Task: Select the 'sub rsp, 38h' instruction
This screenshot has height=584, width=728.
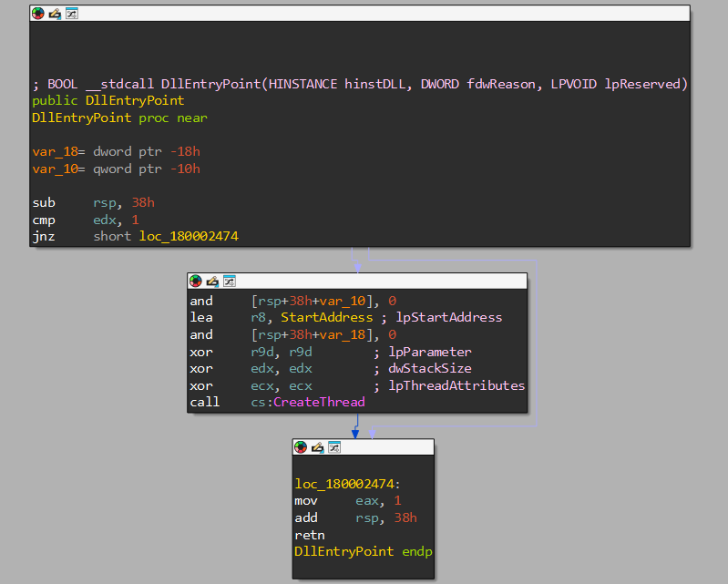Action: [x=93, y=203]
